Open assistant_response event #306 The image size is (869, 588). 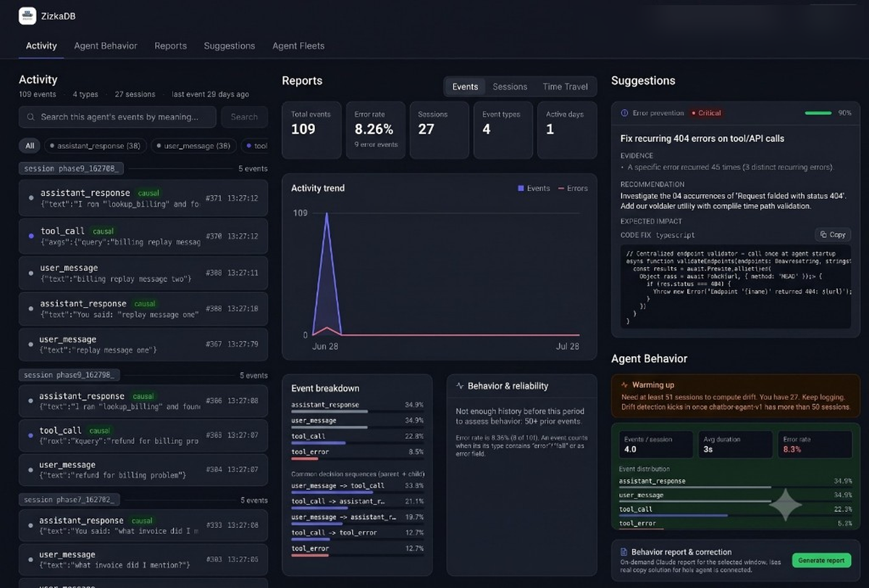[143, 400]
